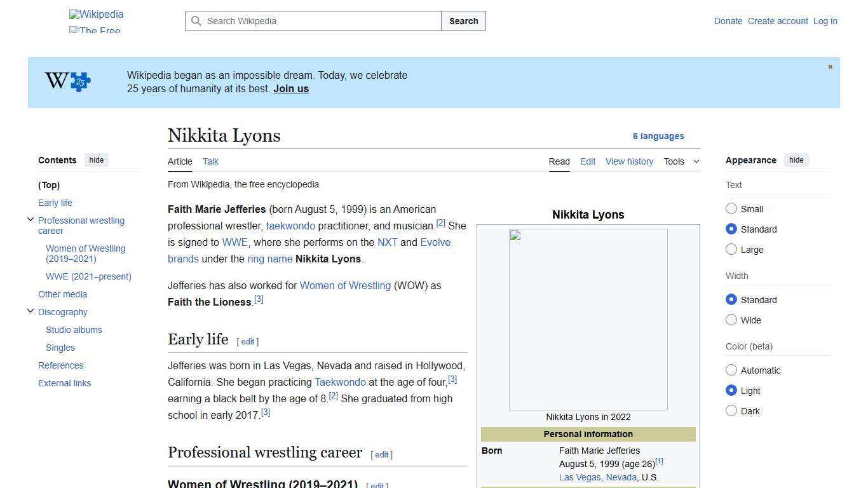Dismiss the anniversary banner with the × icon
This screenshot has height=488, width=868.
pos(830,66)
